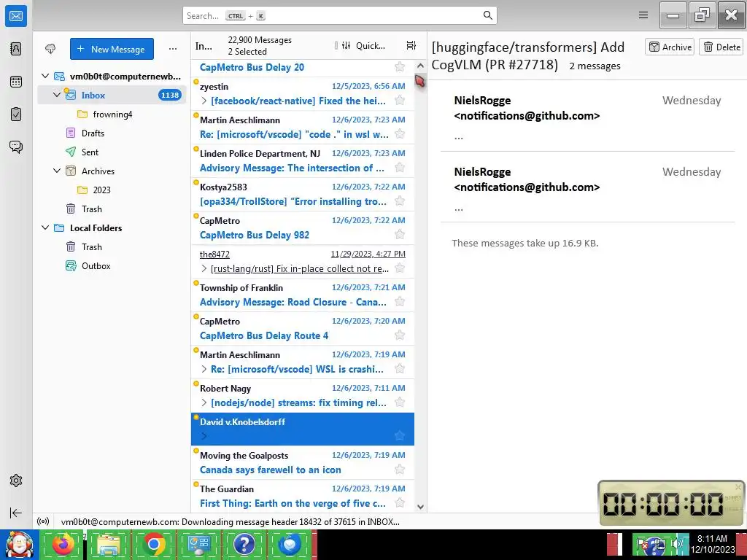747x560 pixels.
Task: Star the microsoft/vscode "code ." message
Action: [400, 134]
